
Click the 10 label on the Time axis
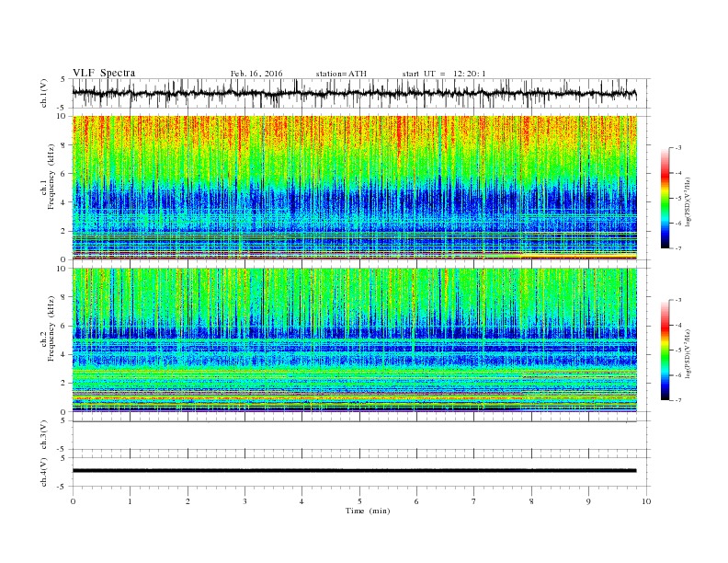646,501
